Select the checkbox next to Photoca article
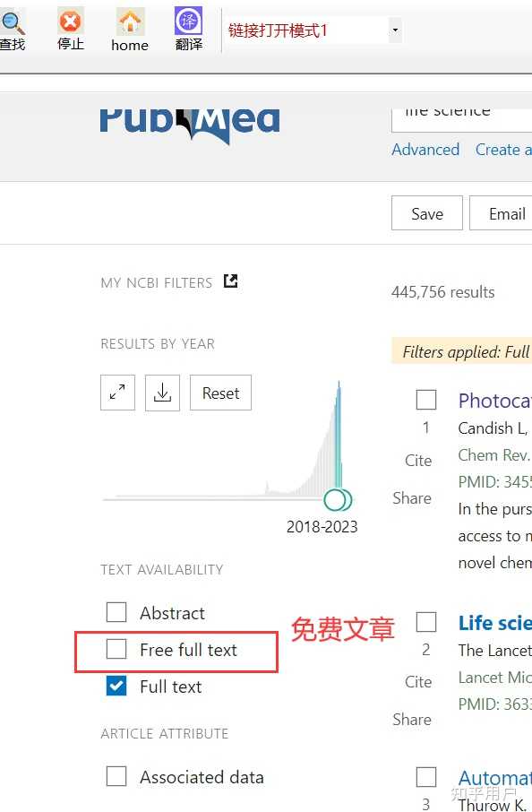Viewport: 532px width, 812px height. 425,400
